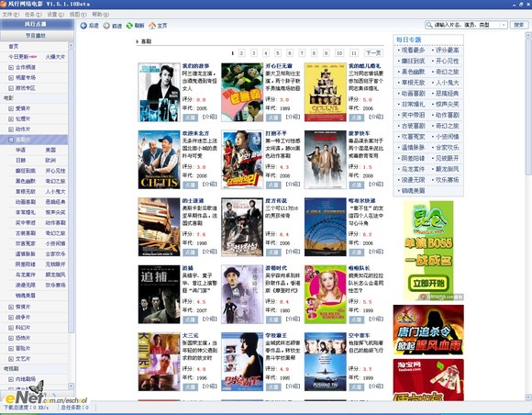Click the Funshion logo in title bar
532x415 pixels.
[x=3, y=4]
